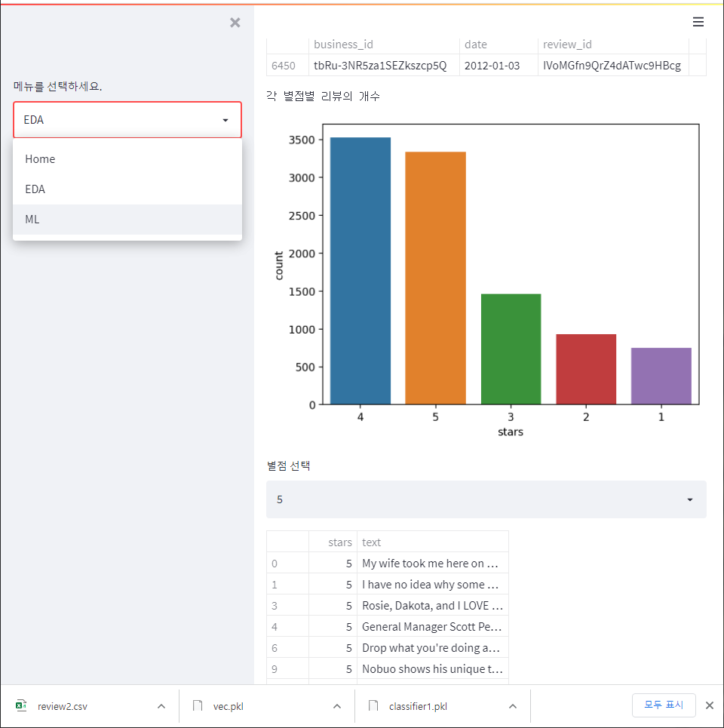Click cell tbRu-3NR5za1SEZkszcp5Q
This screenshot has width=724, height=728.
[384, 66]
